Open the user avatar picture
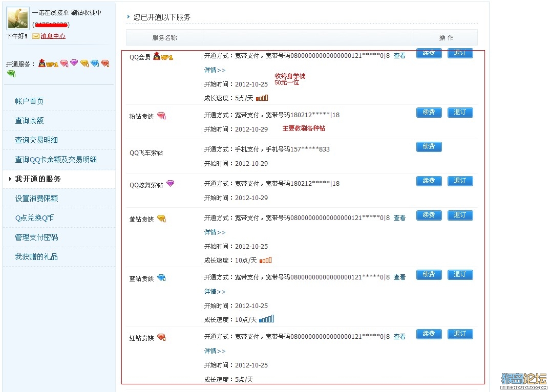 pyautogui.click(x=18, y=18)
